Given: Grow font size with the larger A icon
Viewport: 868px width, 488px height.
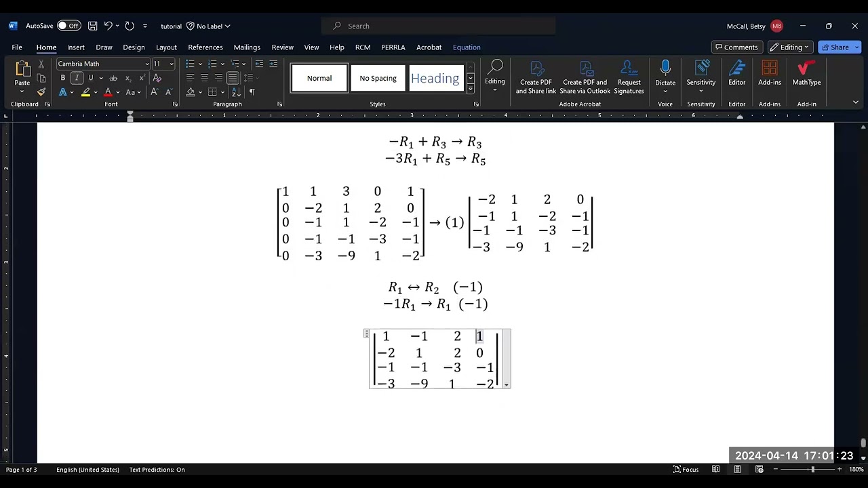Looking at the screenshot, I should coord(155,91).
